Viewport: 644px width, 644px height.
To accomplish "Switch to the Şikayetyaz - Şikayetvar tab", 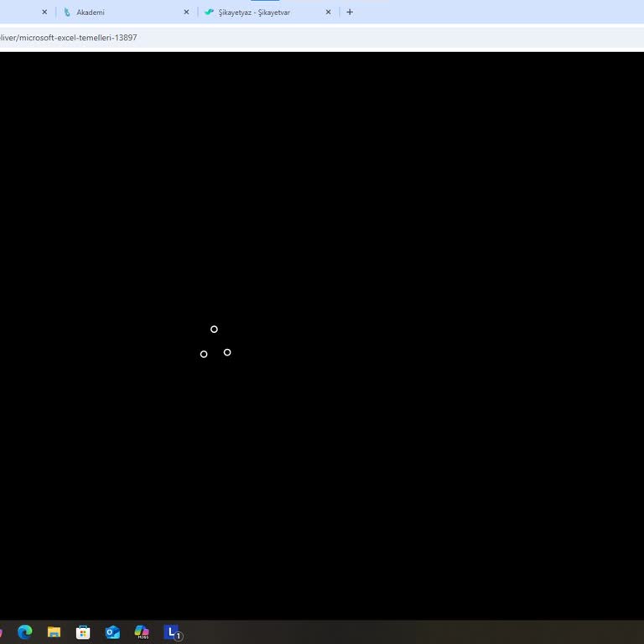I will click(260, 13).
